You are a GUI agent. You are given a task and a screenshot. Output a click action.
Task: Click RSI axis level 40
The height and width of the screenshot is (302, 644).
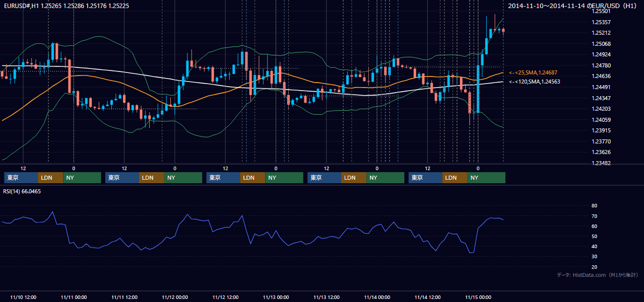pos(594,246)
